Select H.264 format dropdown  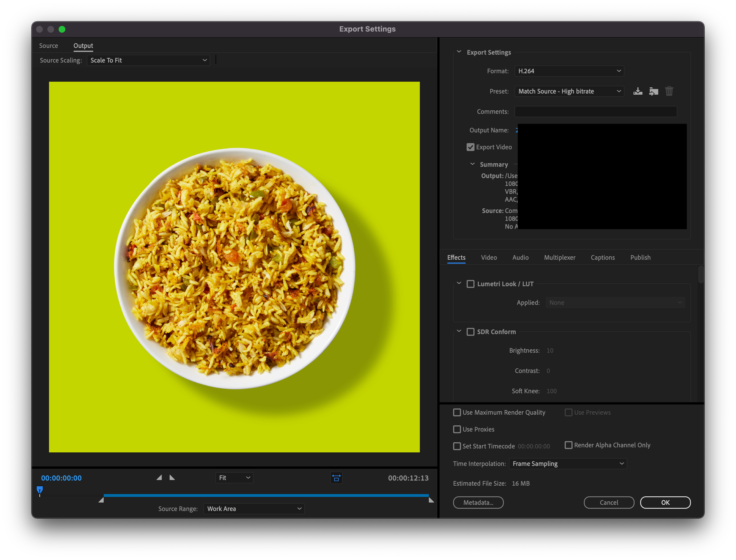tap(568, 71)
